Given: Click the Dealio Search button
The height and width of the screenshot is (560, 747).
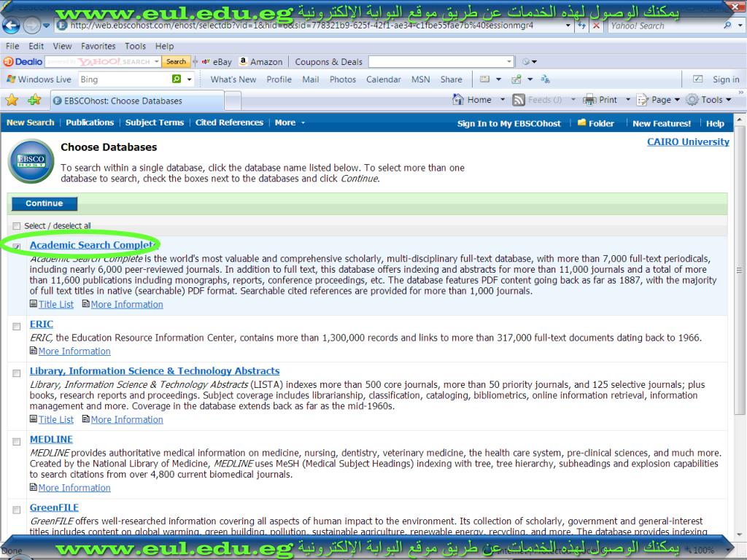Looking at the screenshot, I should click(176, 61).
